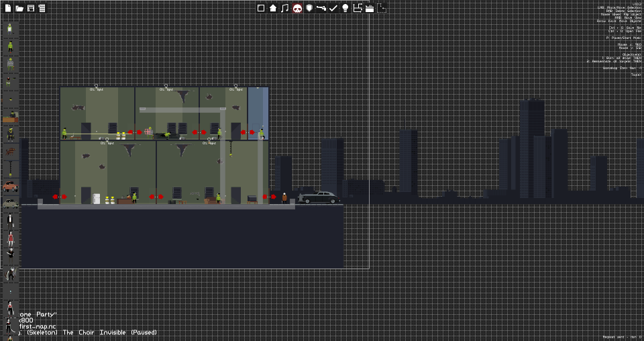
Task: Select the zombie beside brown armchair
Action: (x=219, y=199)
